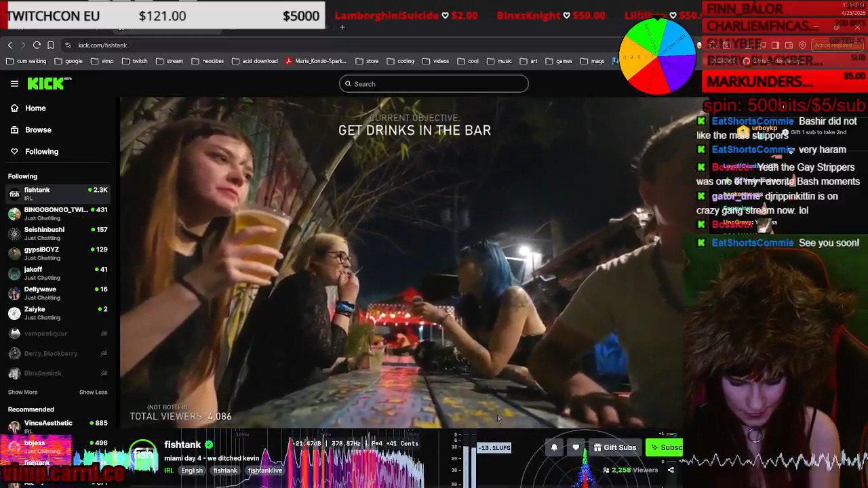Bookmark this page with the bookmark icon
The height and width of the screenshot is (488, 868).
[50, 45]
